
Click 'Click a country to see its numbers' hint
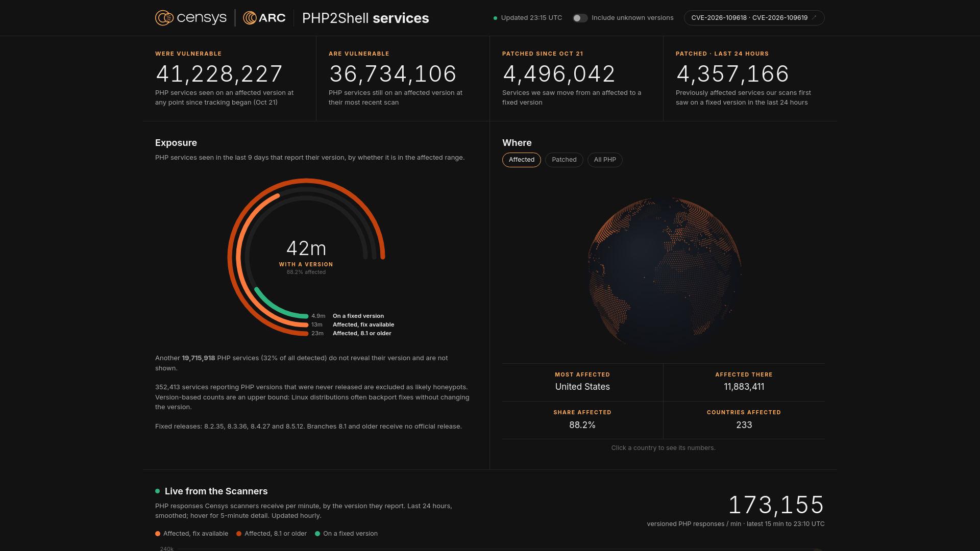coord(664,448)
